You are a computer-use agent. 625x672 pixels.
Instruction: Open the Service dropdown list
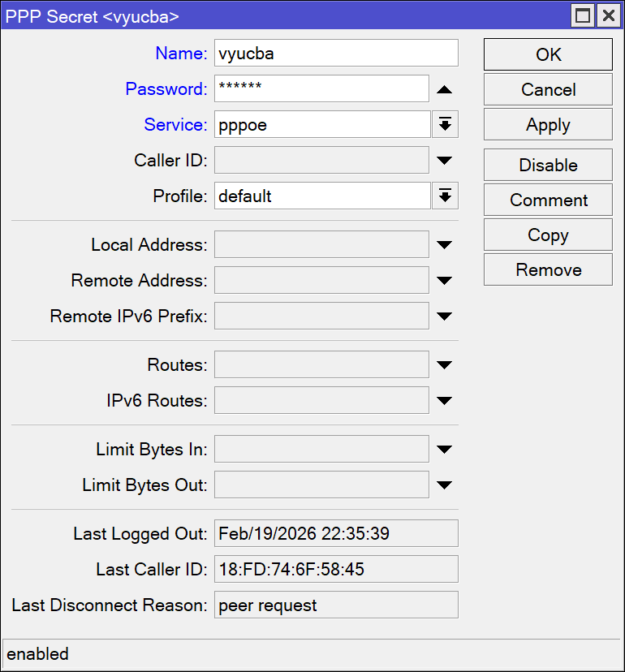point(444,125)
